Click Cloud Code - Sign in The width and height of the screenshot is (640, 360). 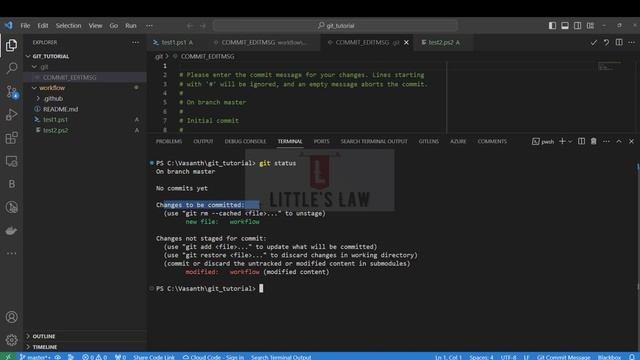tap(213, 357)
